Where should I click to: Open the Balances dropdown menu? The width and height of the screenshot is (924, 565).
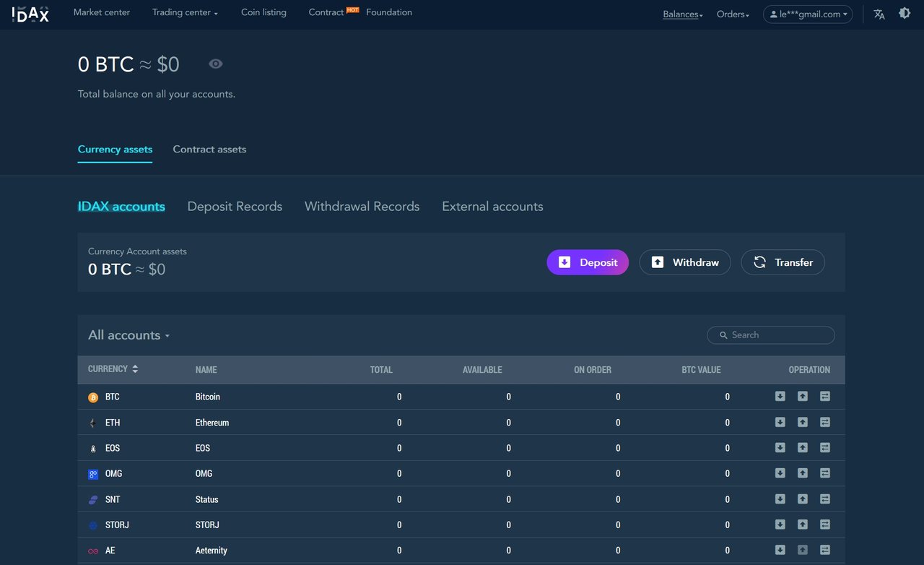(x=683, y=14)
